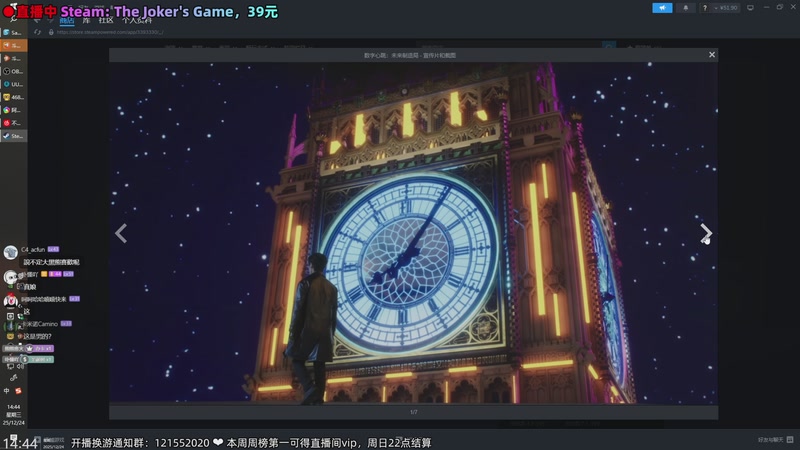Close the screenshot viewer overlay
The height and width of the screenshot is (450, 800).
712,55
